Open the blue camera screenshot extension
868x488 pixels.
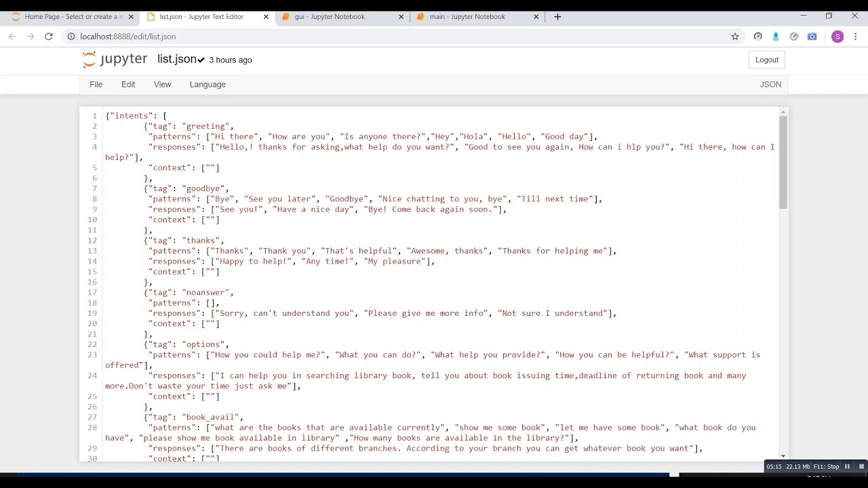tap(812, 37)
